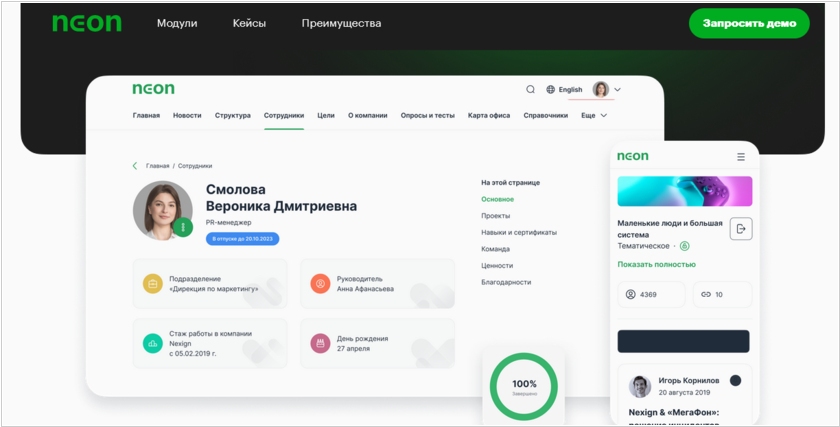Select the Сотрудники tab

click(x=284, y=115)
